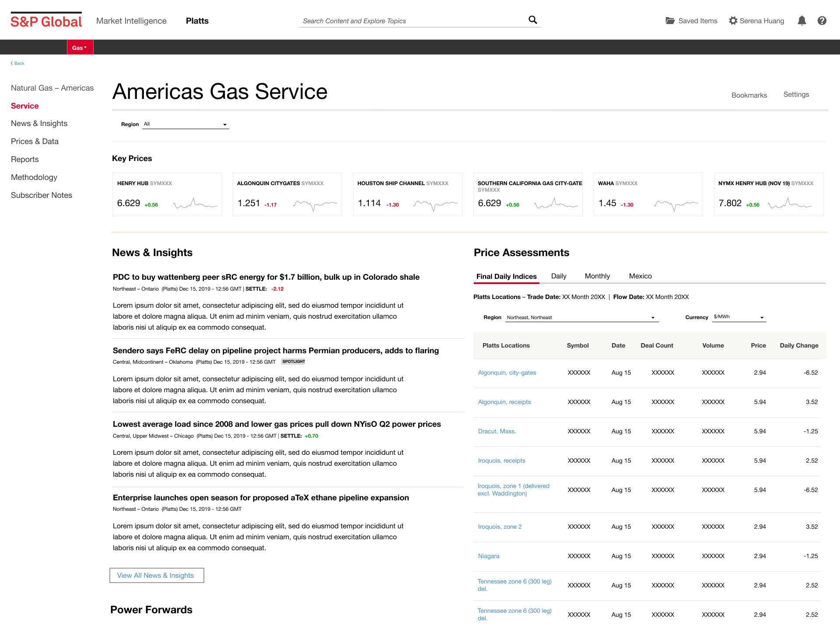Open the Henry Hub sparkline chart
This screenshot has height=629, width=840.
coord(195,204)
